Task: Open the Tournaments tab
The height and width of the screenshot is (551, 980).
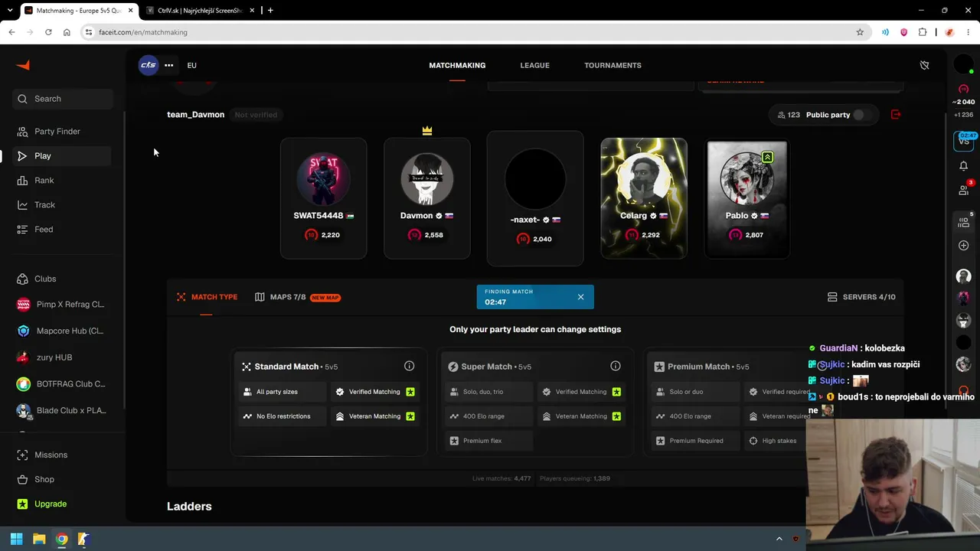Action: click(612, 65)
